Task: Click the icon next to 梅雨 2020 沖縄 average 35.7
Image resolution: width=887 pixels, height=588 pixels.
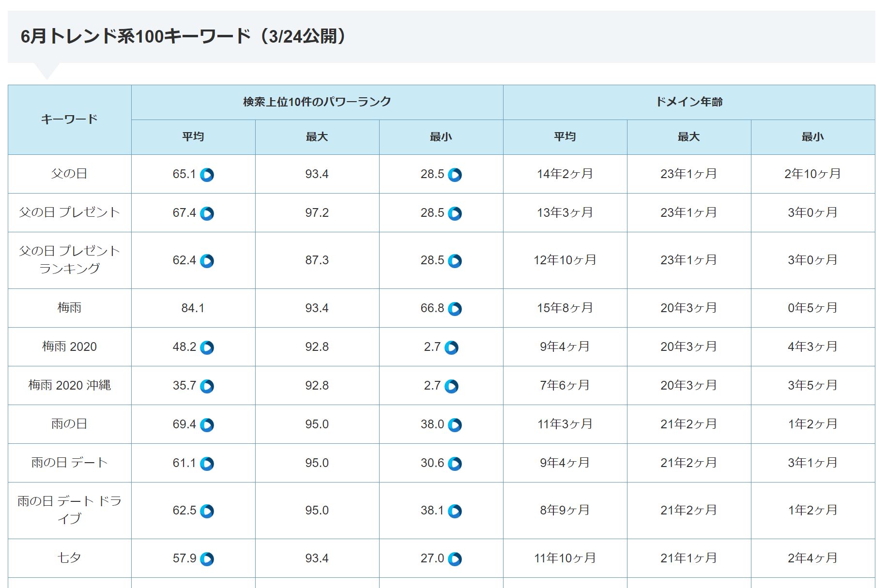Action: [207, 386]
